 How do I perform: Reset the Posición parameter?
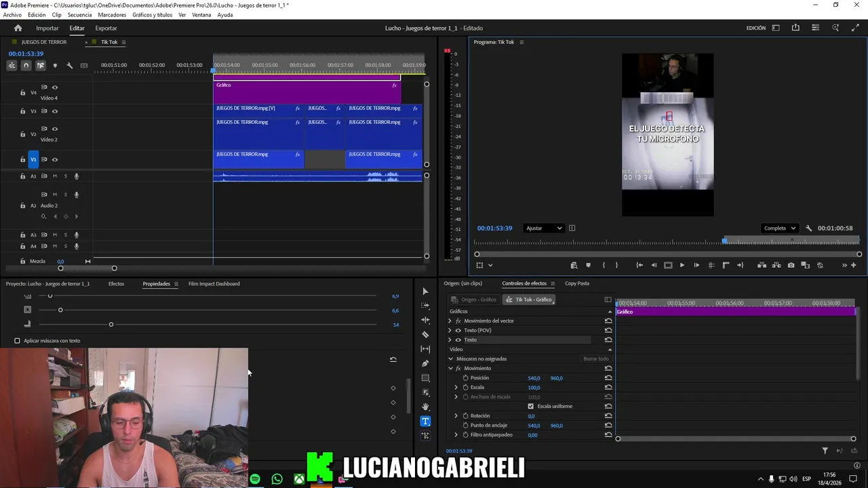tap(608, 378)
